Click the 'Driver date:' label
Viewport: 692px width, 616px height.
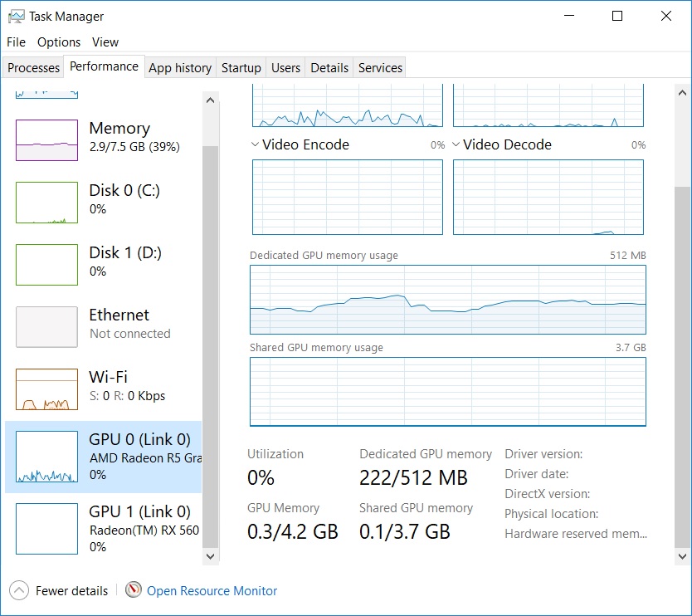(537, 474)
